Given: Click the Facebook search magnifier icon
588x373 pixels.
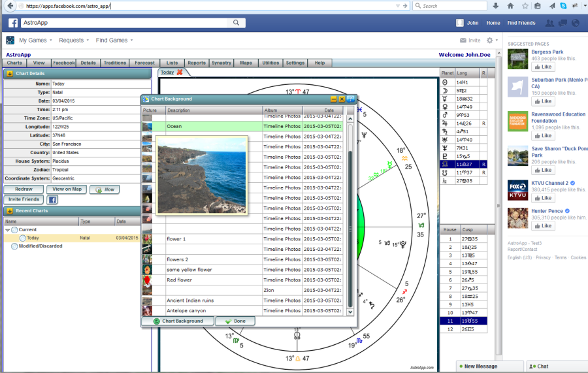Looking at the screenshot, I should click(x=237, y=23).
